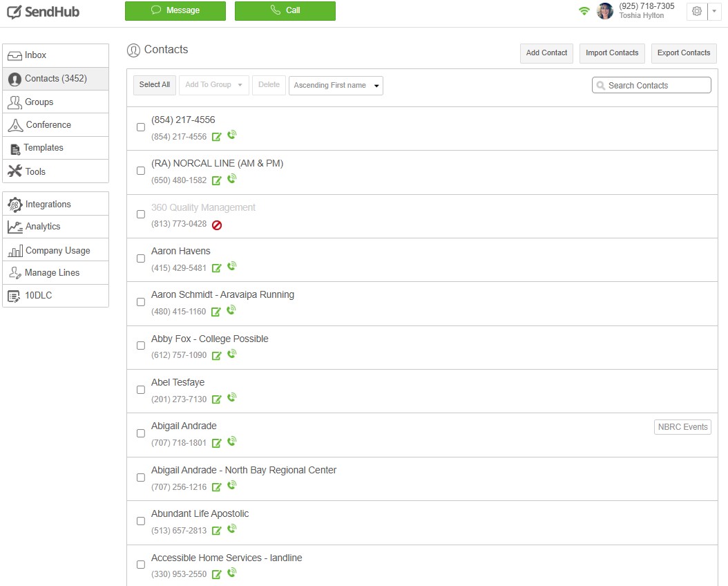Call Abel Tesfaye via phone icon
Viewport: 728px width, 586px height.
(231, 397)
